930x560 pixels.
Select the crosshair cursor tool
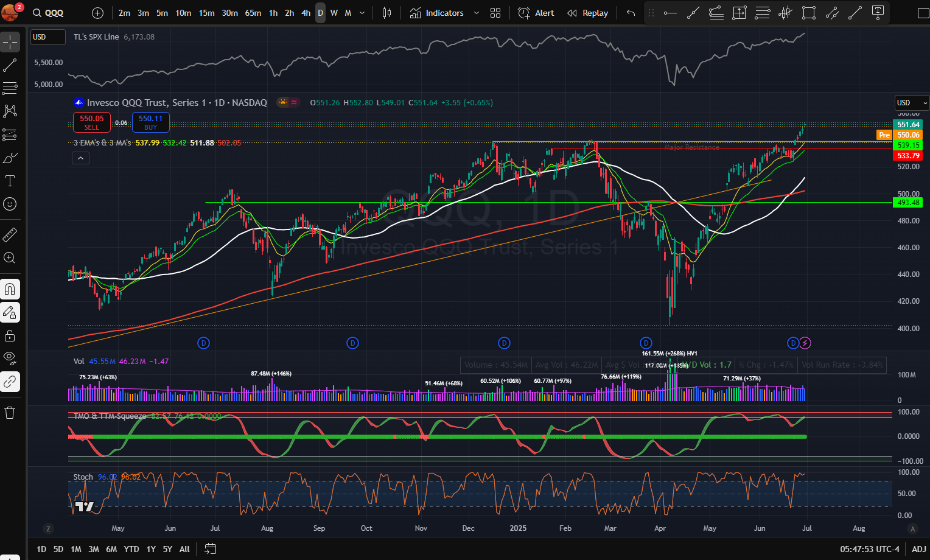coord(10,42)
